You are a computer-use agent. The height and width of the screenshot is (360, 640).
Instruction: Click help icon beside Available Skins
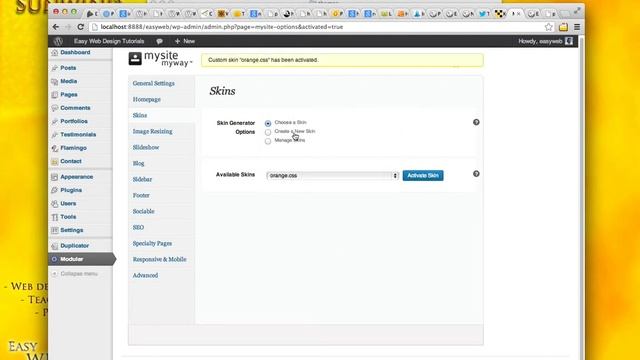point(476,174)
